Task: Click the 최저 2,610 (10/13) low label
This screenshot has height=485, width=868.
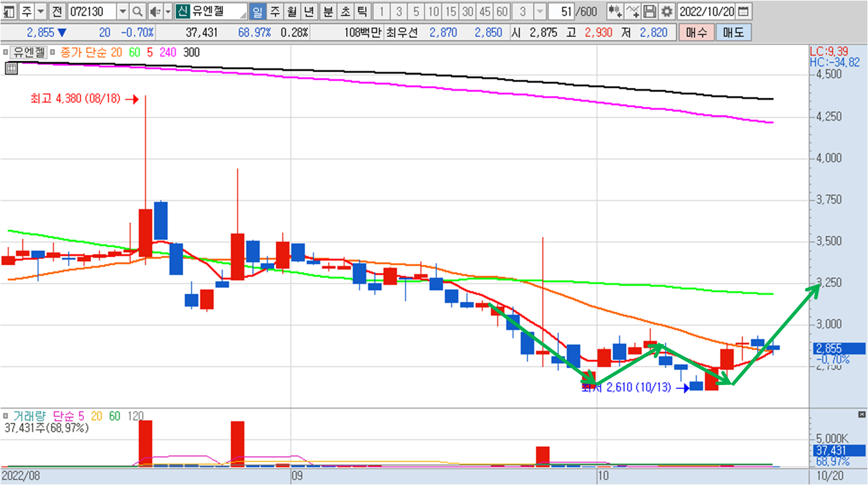Action: pyautogui.click(x=626, y=387)
